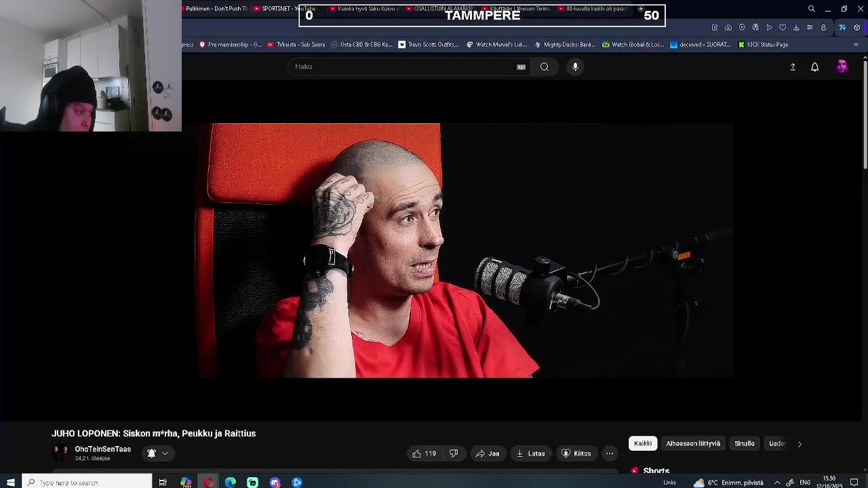868x488 pixels.
Task: Dislike the video with thumbs down
Action: click(454, 453)
